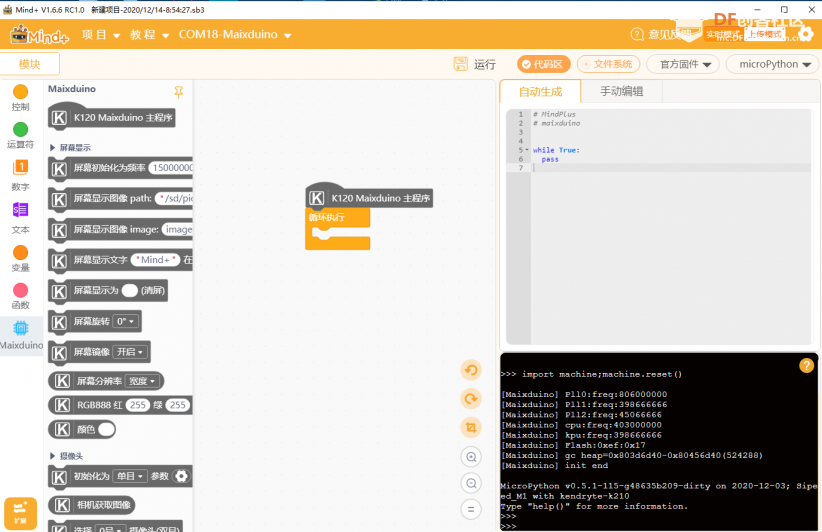Open the COM18-Maixduino port dropdown
The width and height of the screenshot is (822, 532).
(234, 35)
